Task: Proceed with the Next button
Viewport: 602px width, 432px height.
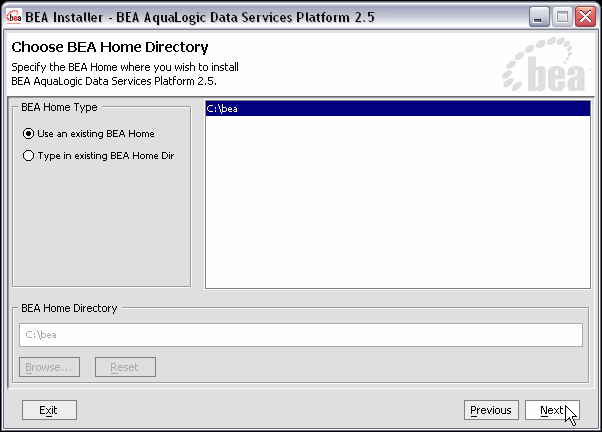Action: click(x=552, y=410)
